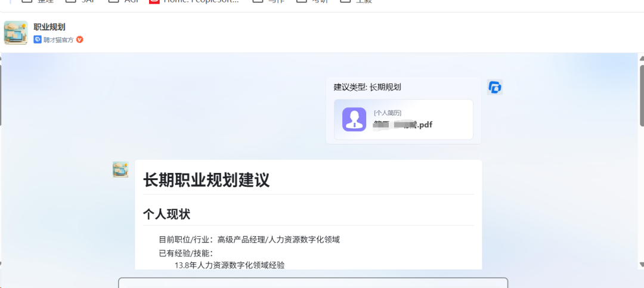644x288 pixels.
Task: Click the 个人现状 section heading
Action: [x=166, y=214]
